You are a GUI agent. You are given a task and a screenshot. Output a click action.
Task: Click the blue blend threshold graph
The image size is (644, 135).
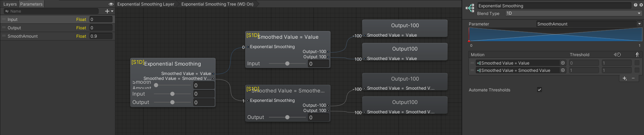click(555, 35)
